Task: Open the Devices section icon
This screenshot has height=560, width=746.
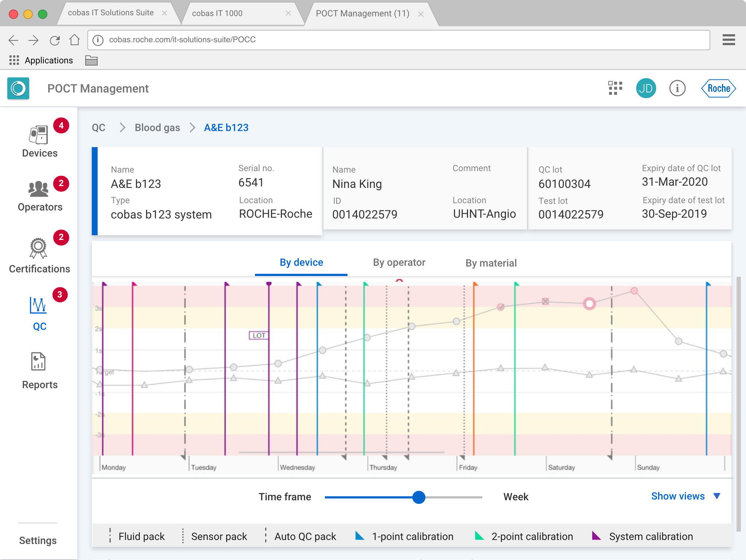Action: (39, 135)
